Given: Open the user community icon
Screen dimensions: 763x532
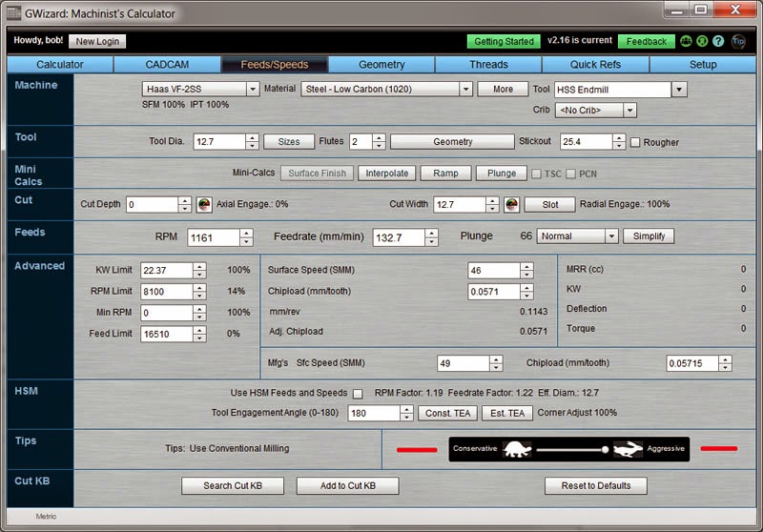Looking at the screenshot, I should [686, 41].
